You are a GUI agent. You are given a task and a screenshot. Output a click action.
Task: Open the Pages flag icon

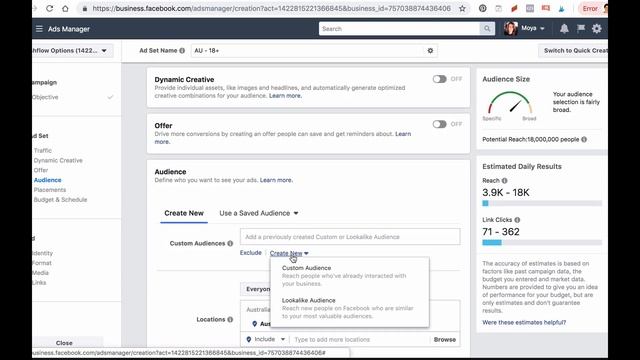pos(581,28)
